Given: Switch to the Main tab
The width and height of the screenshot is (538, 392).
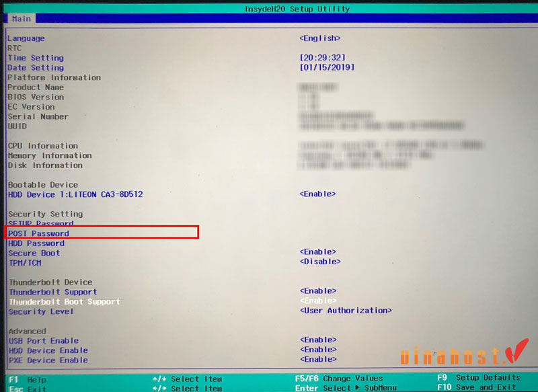Looking at the screenshot, I should pyautogui.click(x=22, y=19).
